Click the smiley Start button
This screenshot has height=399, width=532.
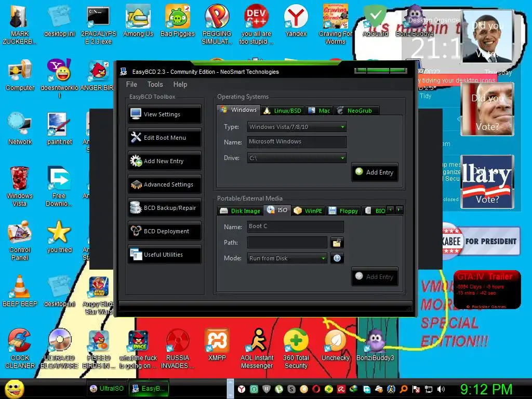click(14, 389)
